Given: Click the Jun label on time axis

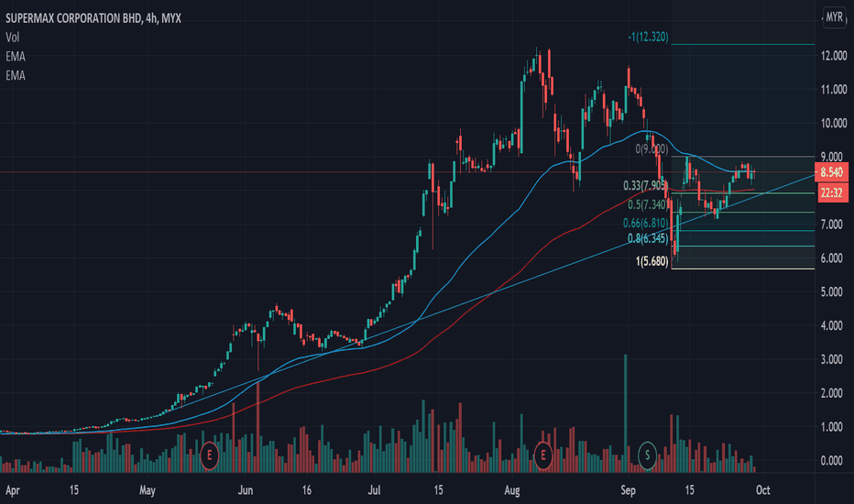Looking at the screenshot, I should point(245,490).
